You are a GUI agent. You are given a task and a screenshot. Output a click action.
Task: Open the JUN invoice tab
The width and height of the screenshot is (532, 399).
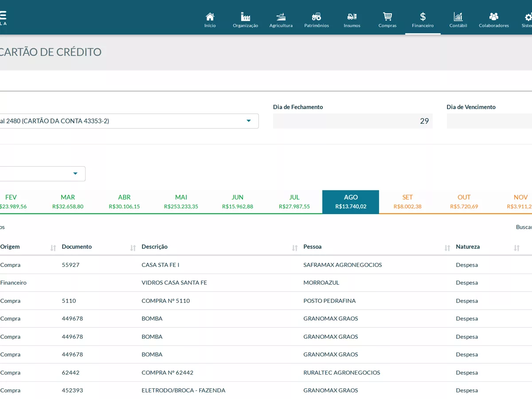coord(238,202)
